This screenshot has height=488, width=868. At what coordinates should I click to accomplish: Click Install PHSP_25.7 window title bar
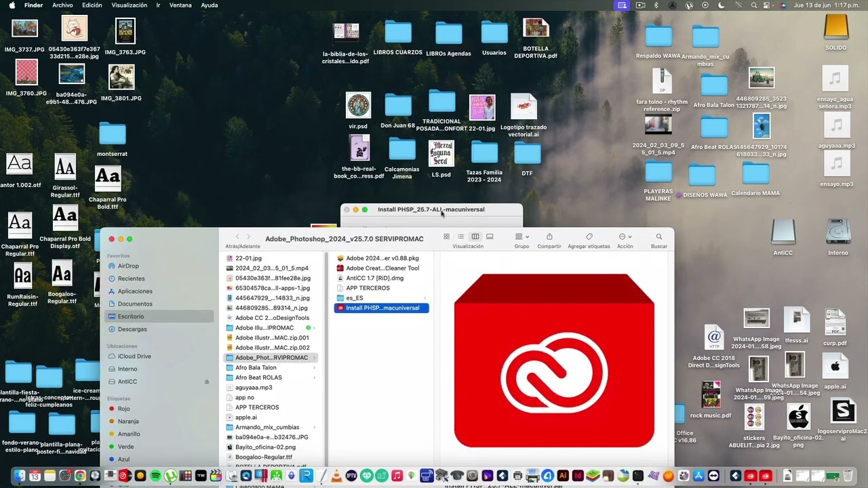pos(431,209)
